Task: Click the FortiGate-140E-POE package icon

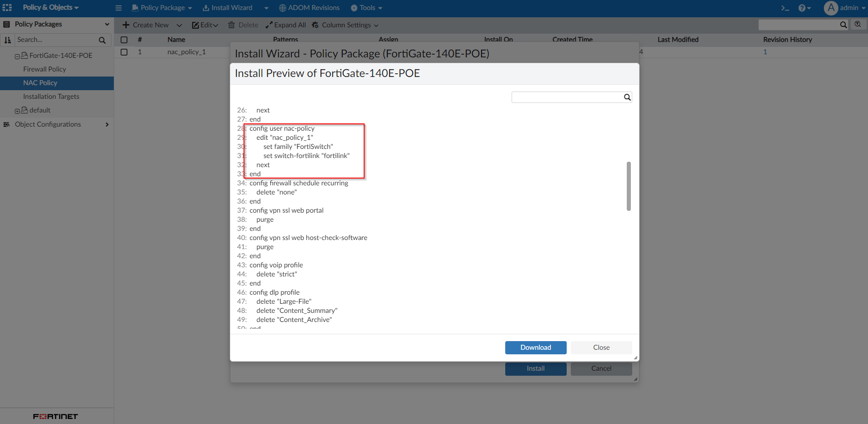Action: click(x=25, y=55)
